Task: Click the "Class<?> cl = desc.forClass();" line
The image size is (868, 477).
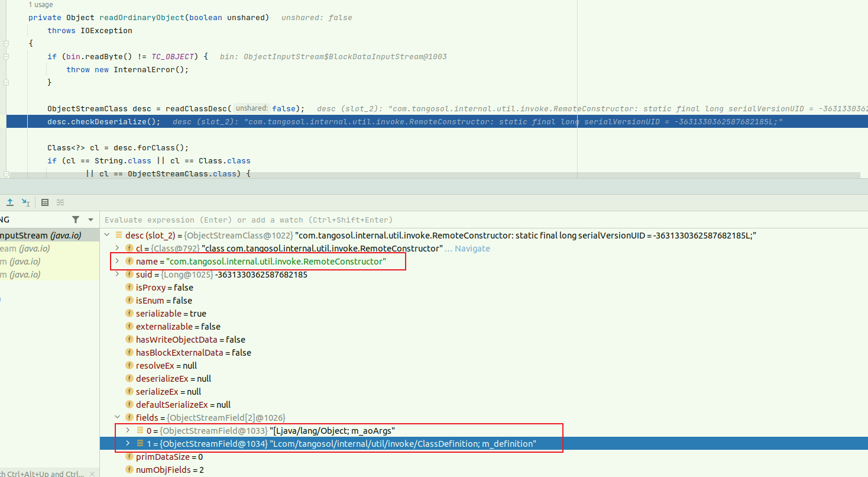Action: click(x=118, y=148)
